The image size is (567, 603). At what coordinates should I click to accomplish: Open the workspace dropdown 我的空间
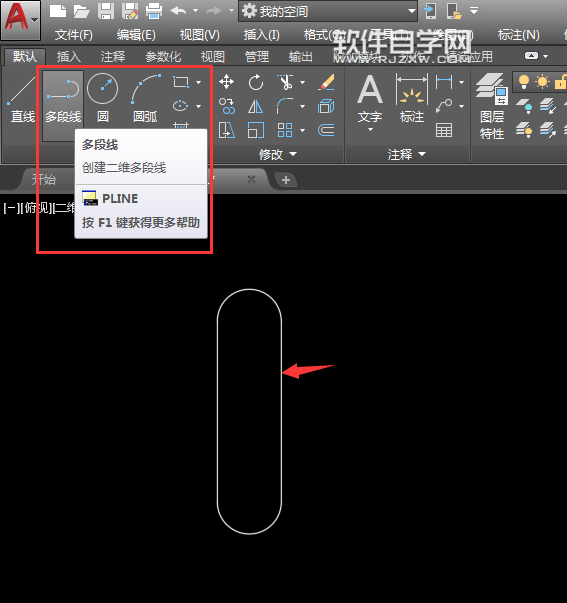pyautogui.click(x=328, y=11)
